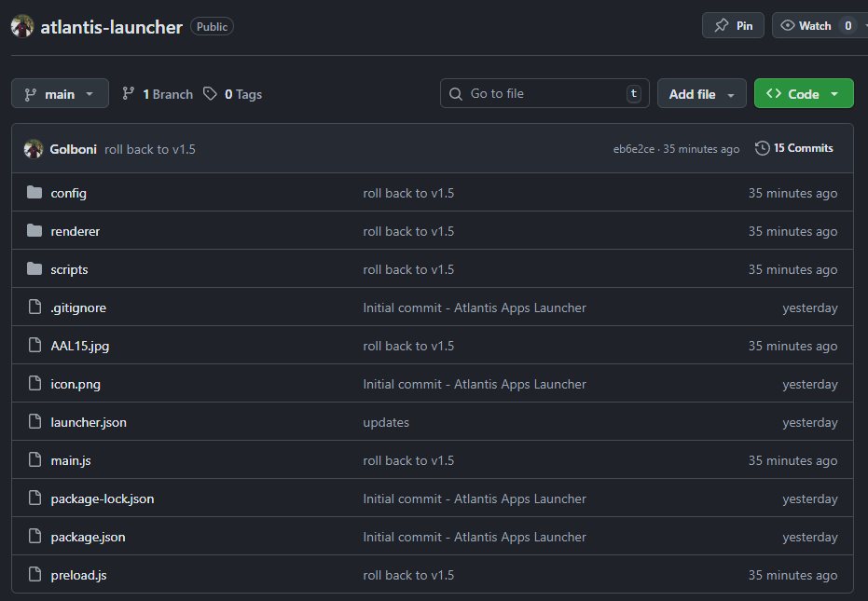Open commit hash eb6e2ce
868x601 pixels.
(633, 149)
